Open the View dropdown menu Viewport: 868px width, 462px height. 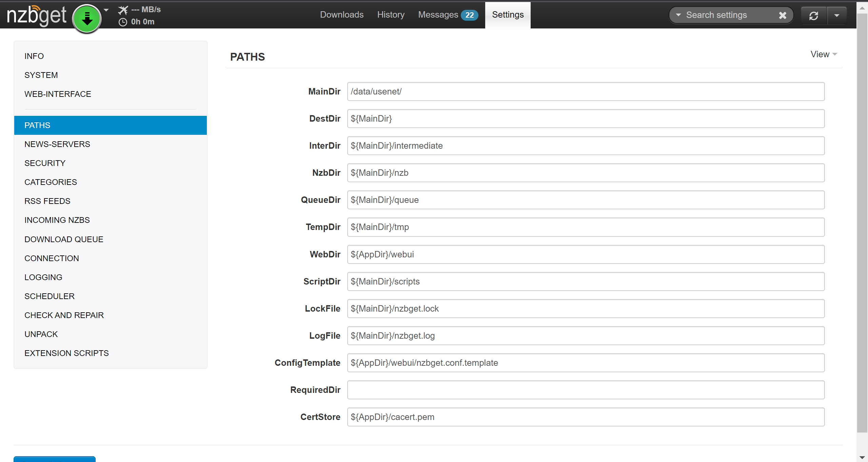coord(824,54)
